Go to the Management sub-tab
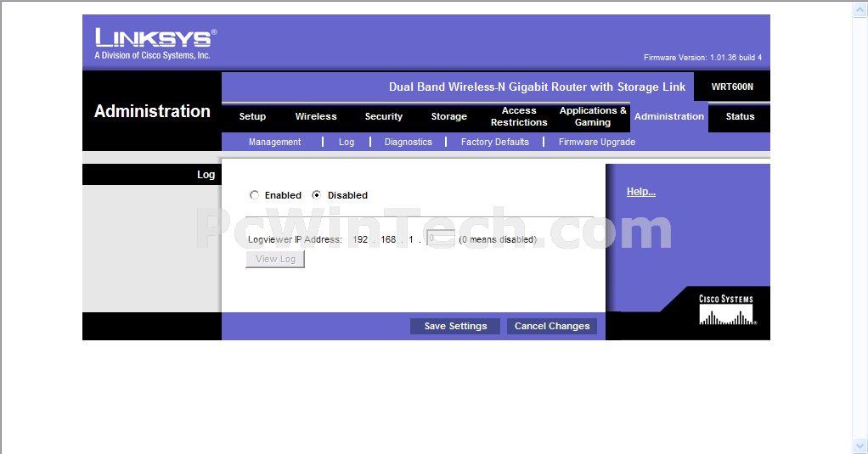The image size is (868, 454). tap(274, 142)
